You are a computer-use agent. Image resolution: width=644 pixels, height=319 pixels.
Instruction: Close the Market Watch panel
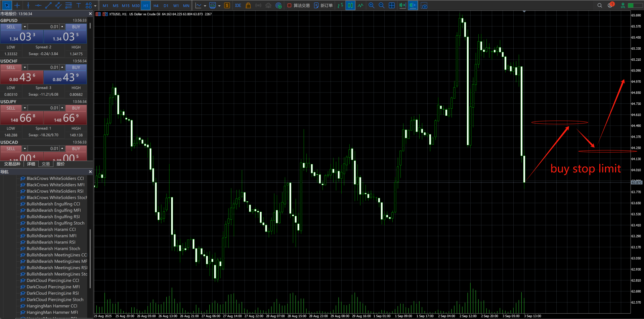coord(90,14)
